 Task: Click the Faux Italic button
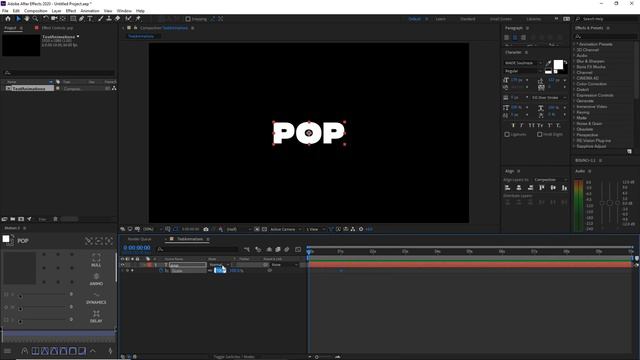pyautogui.click(x=521, y=125)
